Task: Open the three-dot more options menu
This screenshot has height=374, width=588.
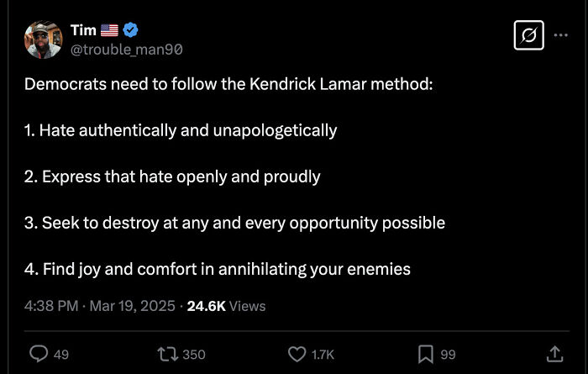Action: click(x=561, y=35)
